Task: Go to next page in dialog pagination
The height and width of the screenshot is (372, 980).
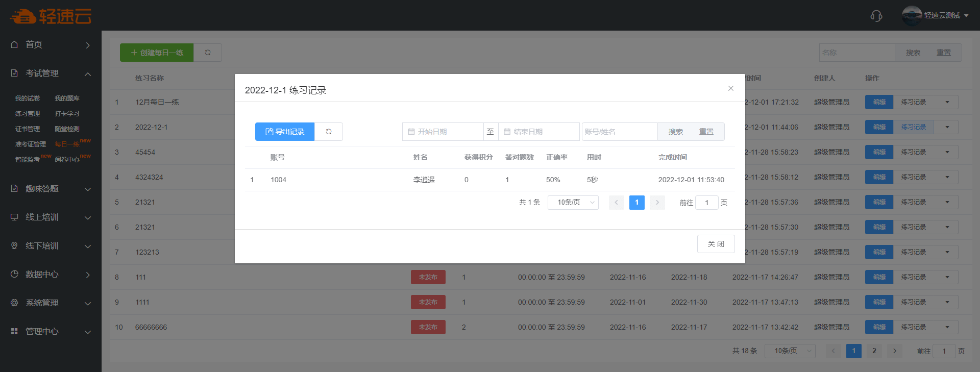Action: [657, 203]
